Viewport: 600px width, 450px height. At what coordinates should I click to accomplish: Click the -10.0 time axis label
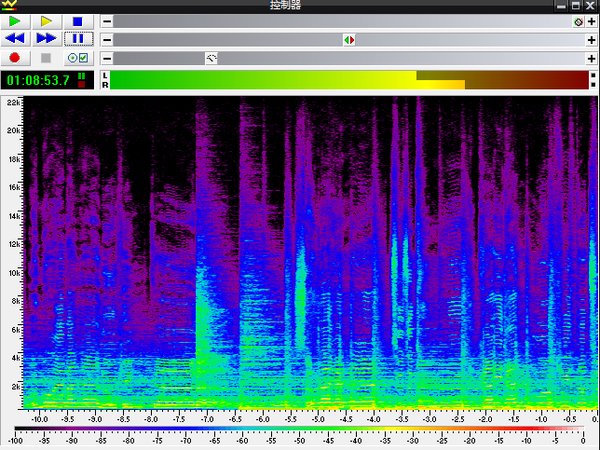click(x=39, y=419)
